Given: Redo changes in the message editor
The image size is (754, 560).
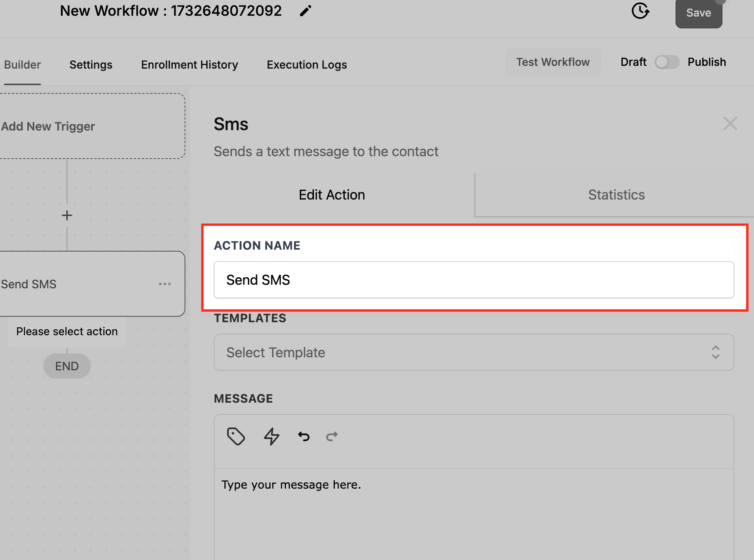Looking at the screenshot, I should point(332,436).
